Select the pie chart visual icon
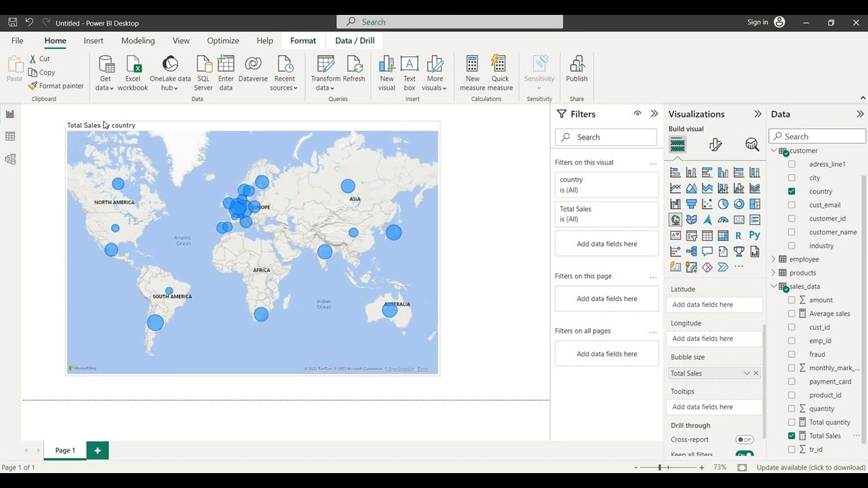The height and width of the screenshot is (488, 868). coord(723,204)
